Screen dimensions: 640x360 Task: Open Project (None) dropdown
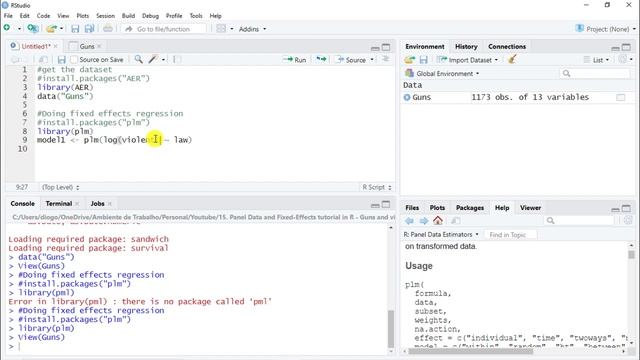tap(605, 29)
